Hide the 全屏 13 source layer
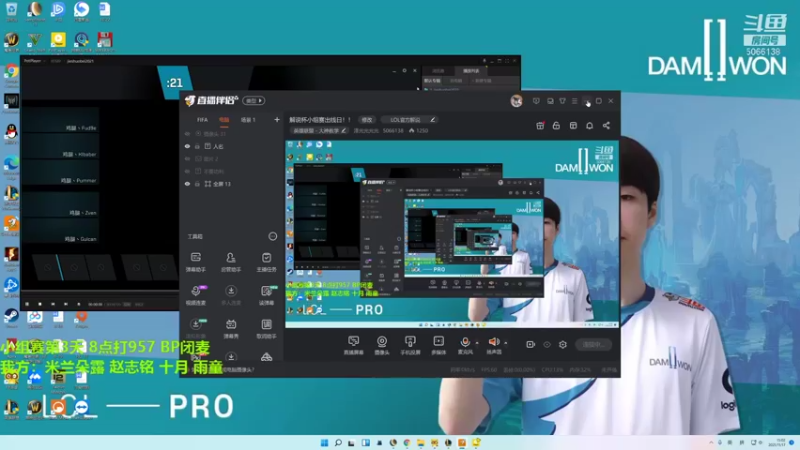This screenshot has height=450, width=800. [x=187, y=184]
